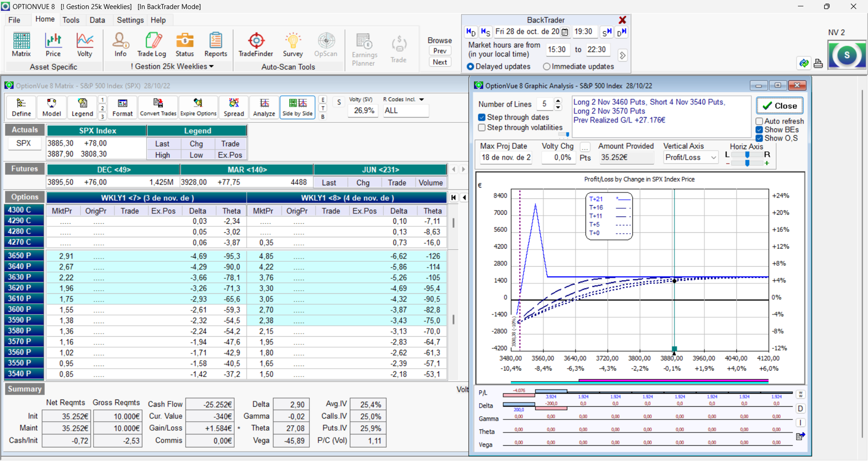This screenshot has width=868, height=461.
Task: Toggle Show O,S checkbox
Action: pos(759,138)
